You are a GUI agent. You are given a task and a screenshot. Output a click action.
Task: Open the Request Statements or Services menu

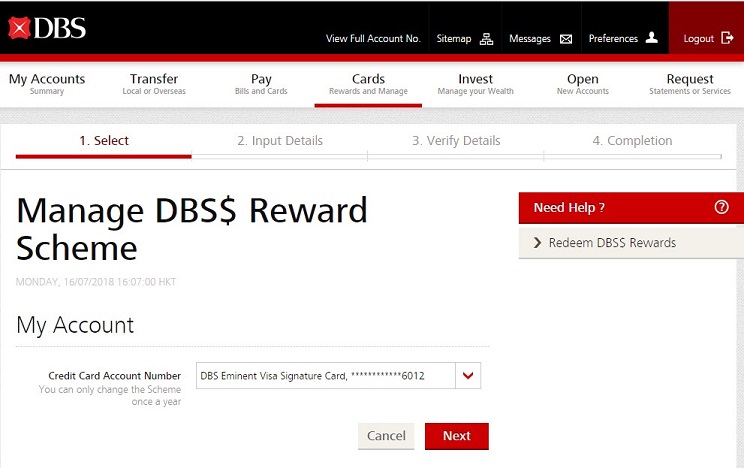pos(690,84)
